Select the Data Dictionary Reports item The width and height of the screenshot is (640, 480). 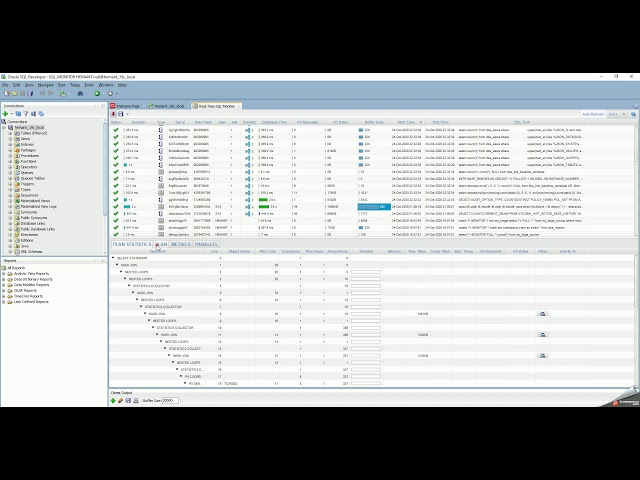click(33, 279)
